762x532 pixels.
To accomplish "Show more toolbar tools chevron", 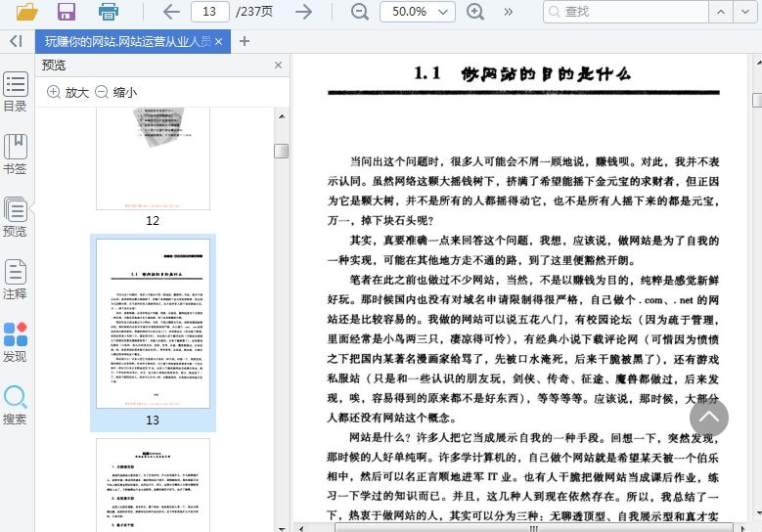I will click(509, 11).
